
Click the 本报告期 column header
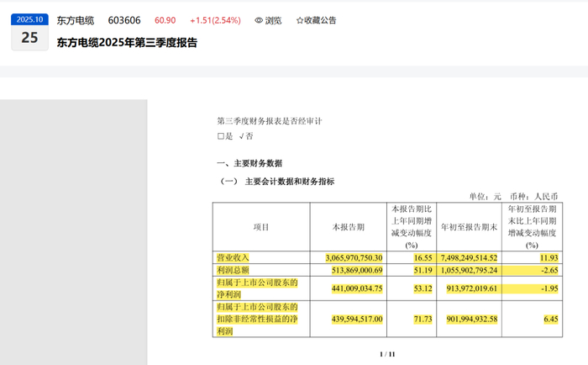(349, 227)
